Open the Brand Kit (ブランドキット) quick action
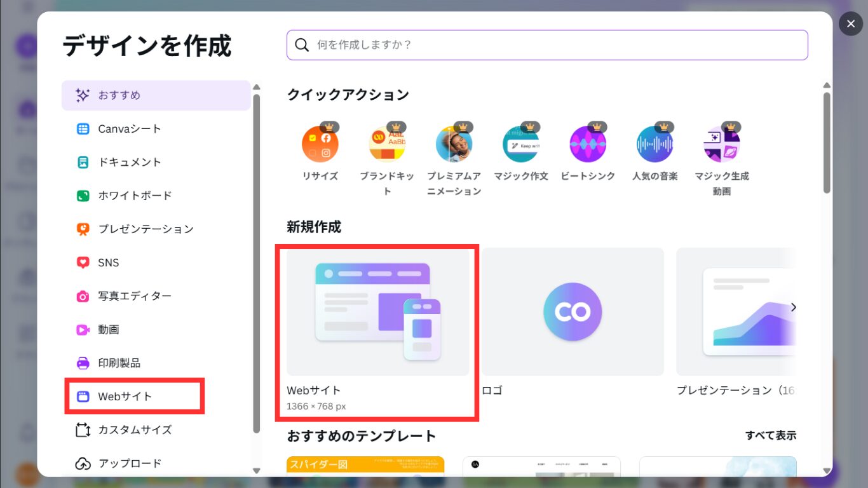Viewport: 868px width, 488px height. (x=387, y=144)
